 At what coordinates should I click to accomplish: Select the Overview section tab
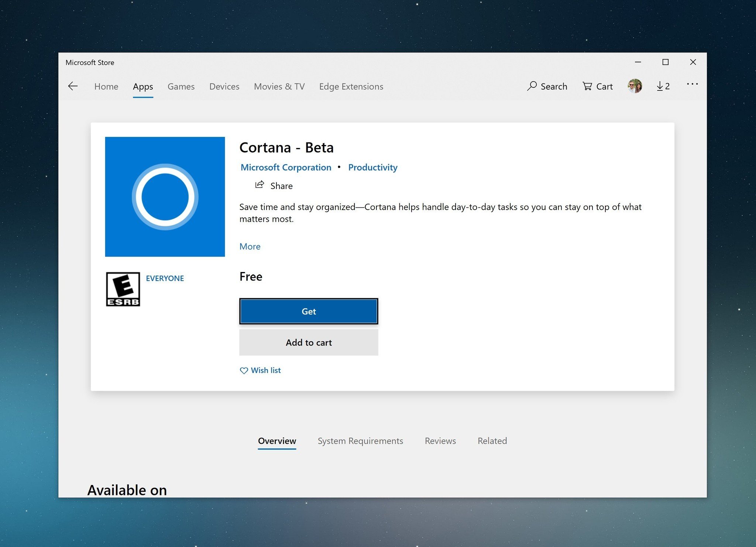[x=277, y=441]
